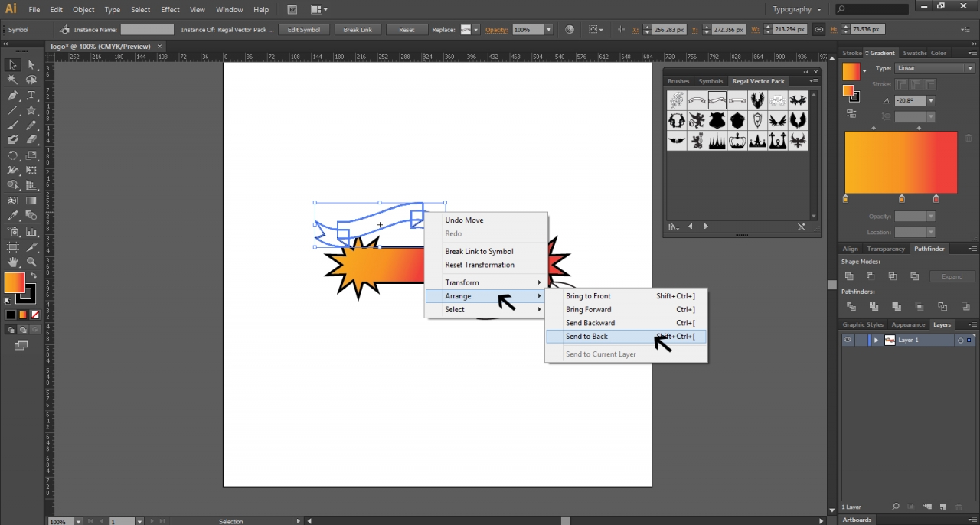The width and height of the screenshot is (980, 525).
Task: Select the crown symbol thumbnail
Action: click(x=737, y=141)
